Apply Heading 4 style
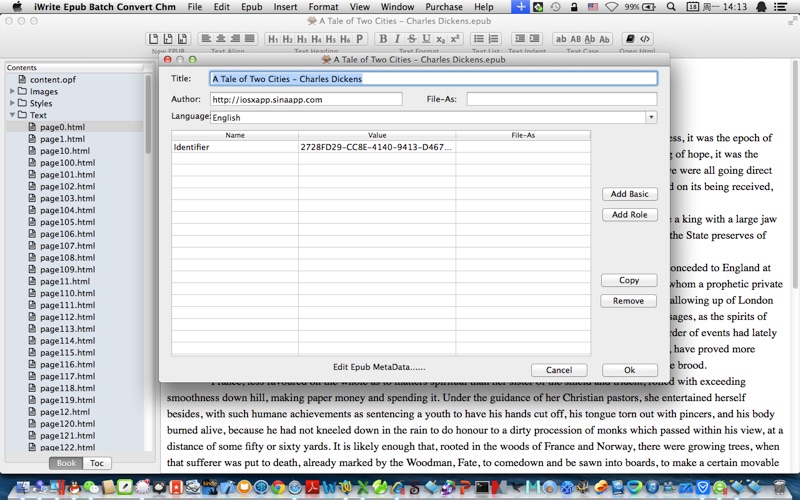Image resolution: width=800 pixels, height=500 pixels. (316, 39)
